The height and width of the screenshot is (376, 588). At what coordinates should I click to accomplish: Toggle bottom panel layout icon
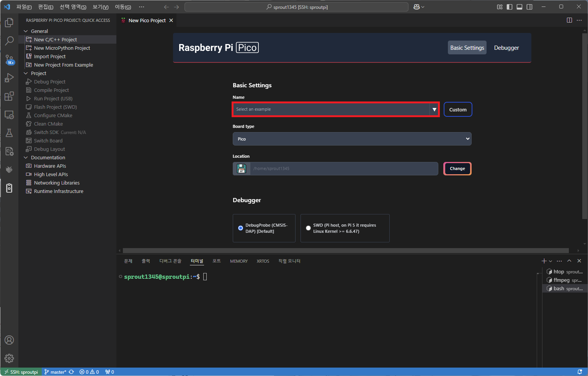(519, 7)
